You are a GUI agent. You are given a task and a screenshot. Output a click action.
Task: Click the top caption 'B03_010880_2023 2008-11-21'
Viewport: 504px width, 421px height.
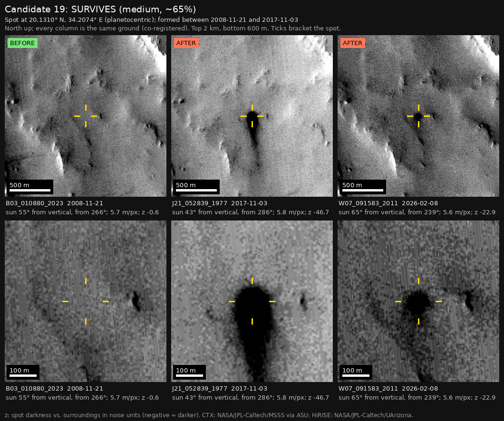[54, 203]
